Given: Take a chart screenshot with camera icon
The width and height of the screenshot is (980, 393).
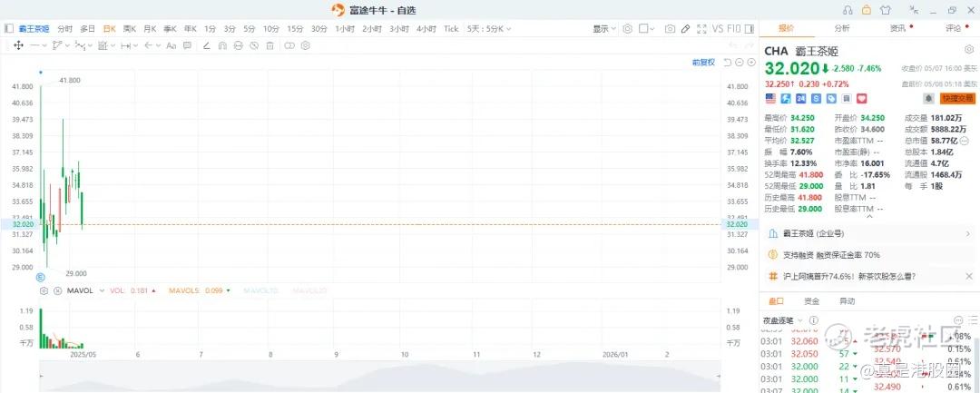Looking at the screenshot, I should (670, 29).
